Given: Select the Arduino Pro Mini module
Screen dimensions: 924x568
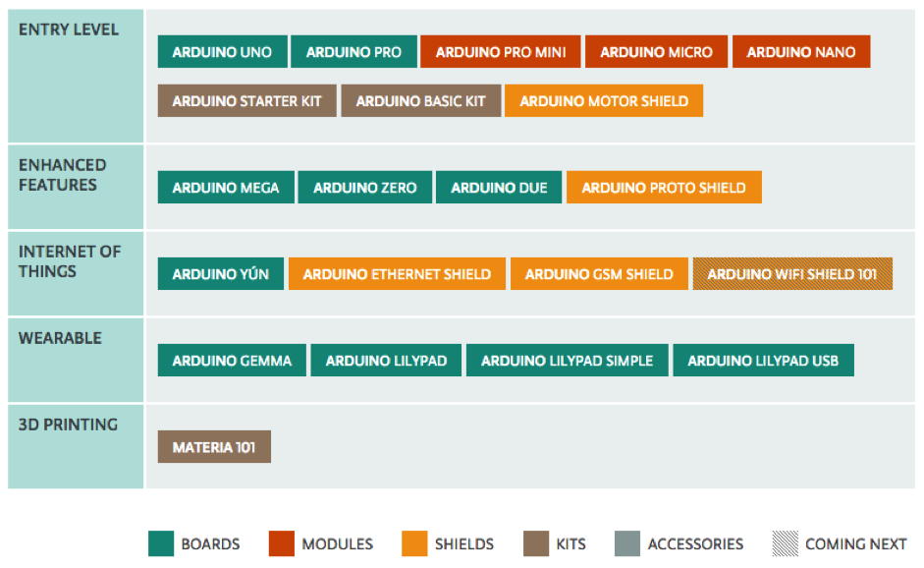Looking at the screenshot, I should [501, 52].
